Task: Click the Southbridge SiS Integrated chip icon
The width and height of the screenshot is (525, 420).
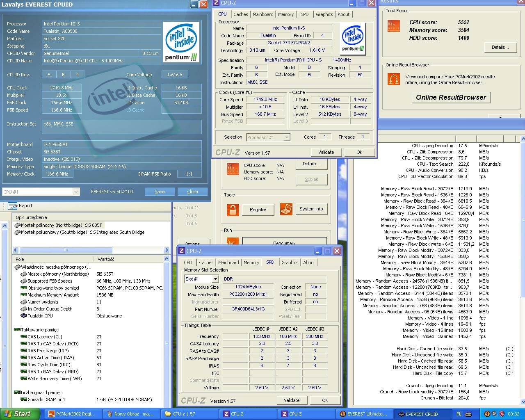Action: coord(17,232)
